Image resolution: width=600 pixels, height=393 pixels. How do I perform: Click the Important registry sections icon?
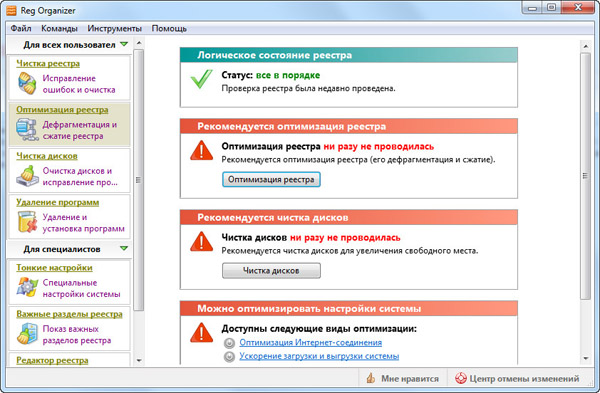click(x=27, y=334)
